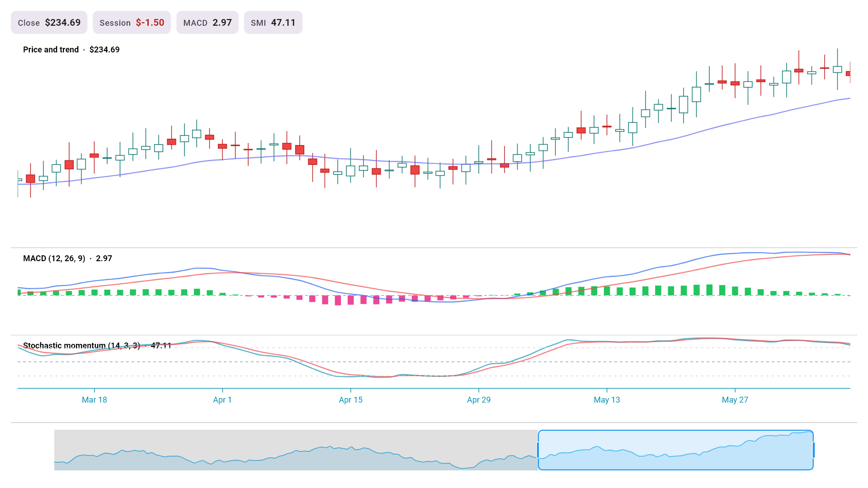The image size is (868, 488).
Task: Click the Apr 1 axis label
Action: [x=222, y=400]
